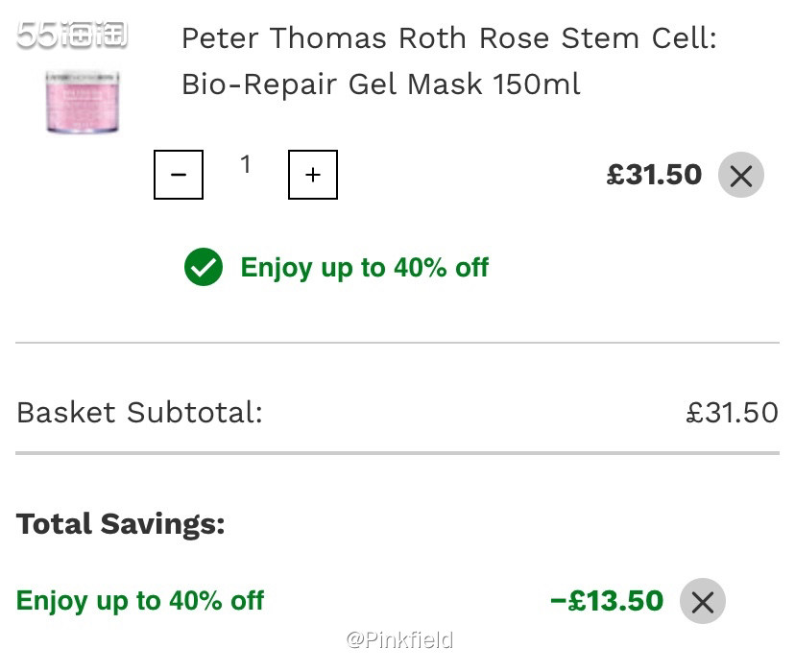The width and height of the screenshot is (795, 672).
Task: Click the bold £31.50 item price
Action: [654, 175]
